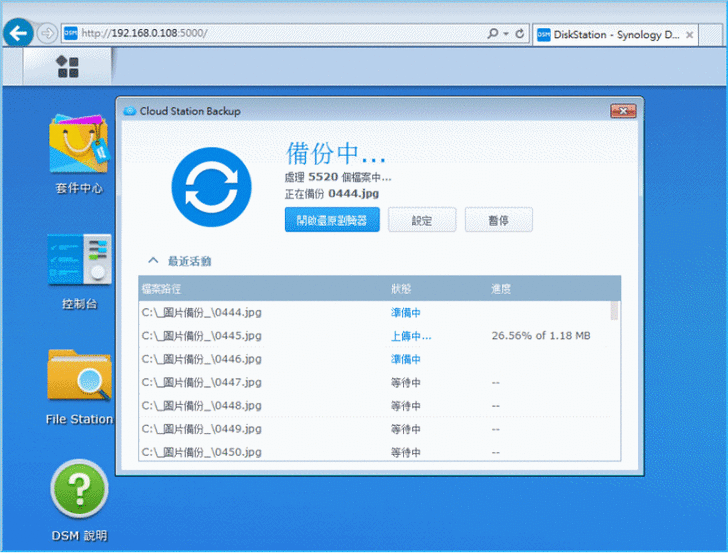Screen dimensions: 728x553
Task: Pause backup with 暫停 button
Action: pos(498,220)
